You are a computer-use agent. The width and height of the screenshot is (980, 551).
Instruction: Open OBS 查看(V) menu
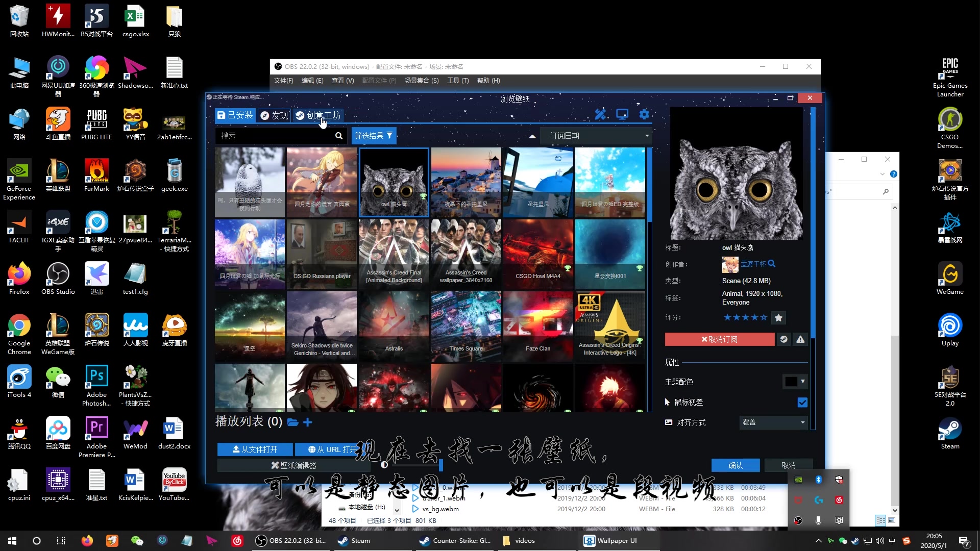coord(342,81)
